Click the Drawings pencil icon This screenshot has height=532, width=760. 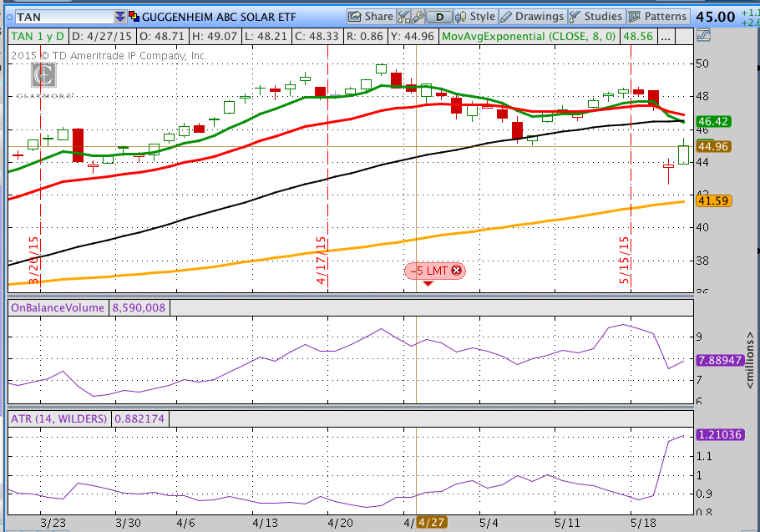(506, 17)
